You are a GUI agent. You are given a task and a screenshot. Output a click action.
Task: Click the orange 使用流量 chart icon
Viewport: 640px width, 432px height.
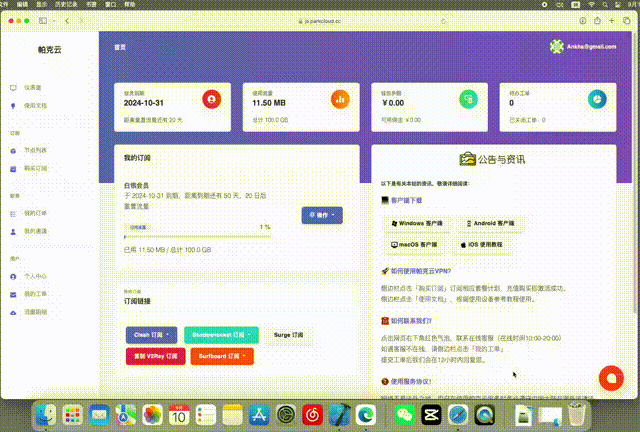(x=341, y=99)
